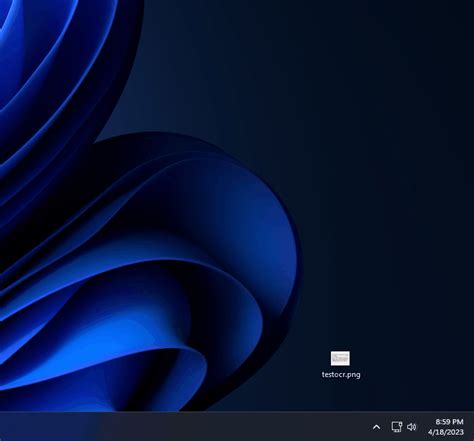Screen dimensions: 474x441
Task: Show the volume flyout from the speaker icon
Action: (412, 427)
